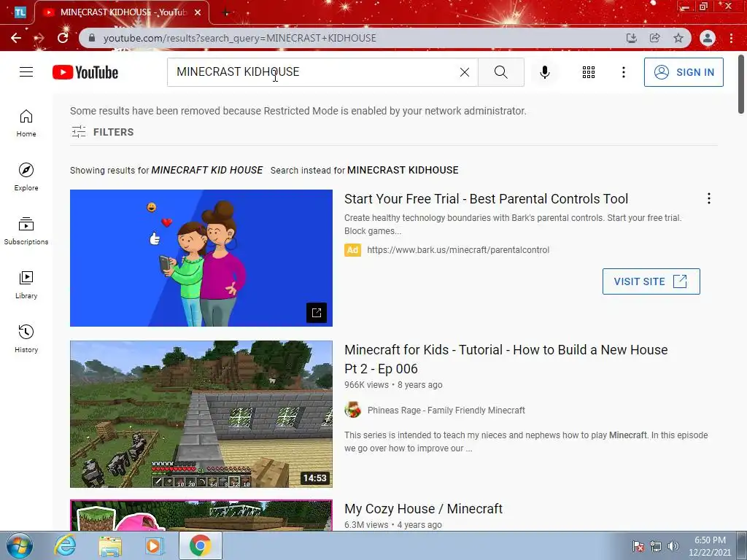Clear the search box with the X

tap(465, 72)
